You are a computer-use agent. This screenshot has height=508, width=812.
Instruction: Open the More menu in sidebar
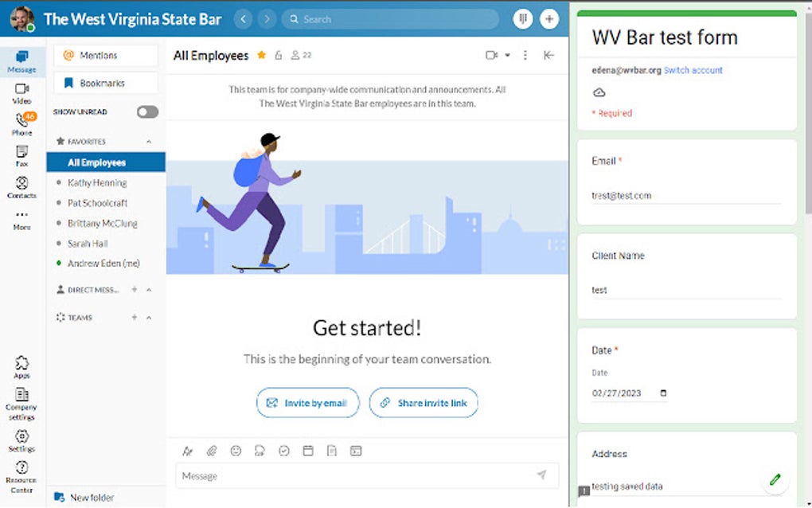point(21,220)
